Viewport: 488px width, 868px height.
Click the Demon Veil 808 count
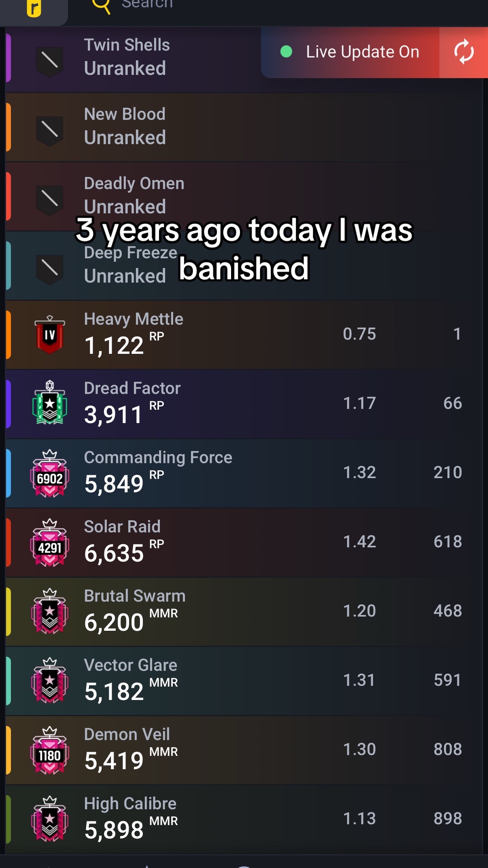(x=448, y=749)
